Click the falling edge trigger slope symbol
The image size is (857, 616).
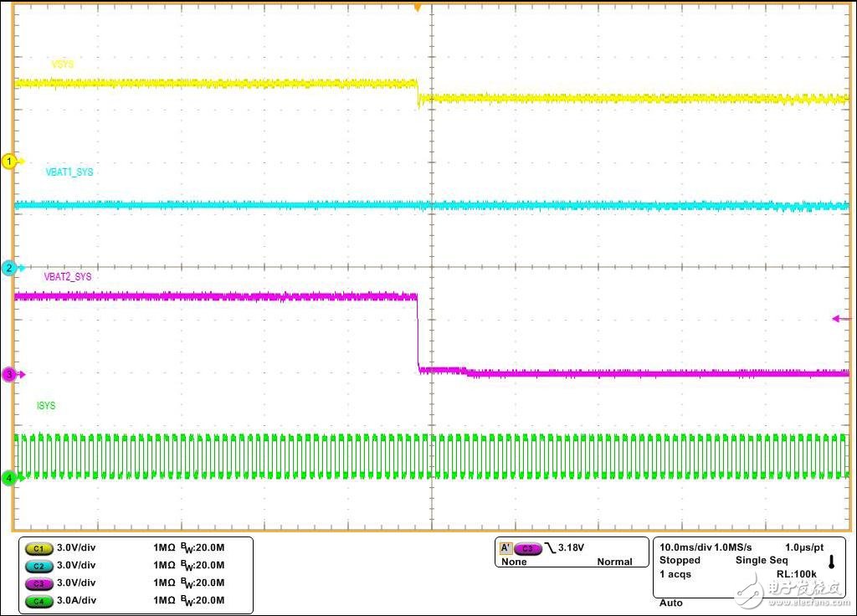coord(549,548)
